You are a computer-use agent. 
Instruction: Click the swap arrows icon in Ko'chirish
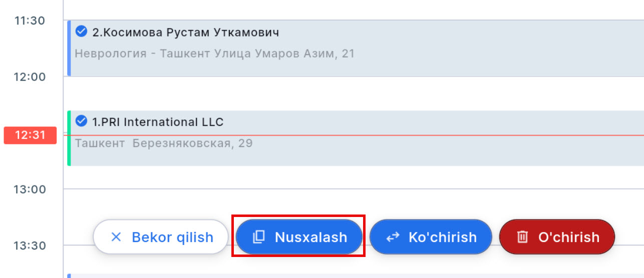click(x=393, y=237)
